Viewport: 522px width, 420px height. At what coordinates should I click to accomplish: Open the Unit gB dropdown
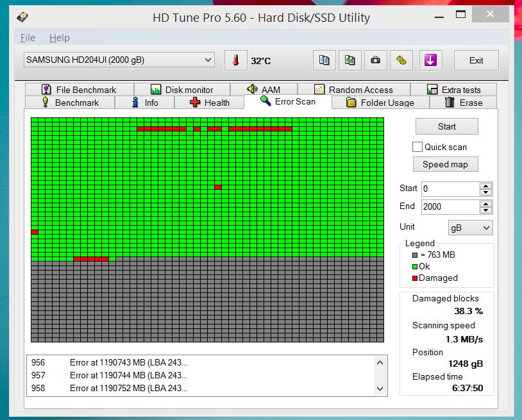pos(471,228)
